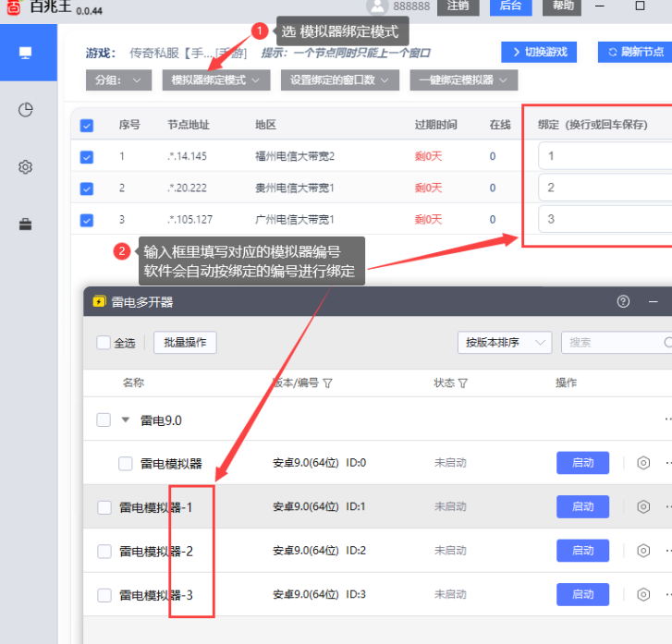Uncheck node row 2 贵州电信大带宽1

pyautogui.click(x=87, y=188)
